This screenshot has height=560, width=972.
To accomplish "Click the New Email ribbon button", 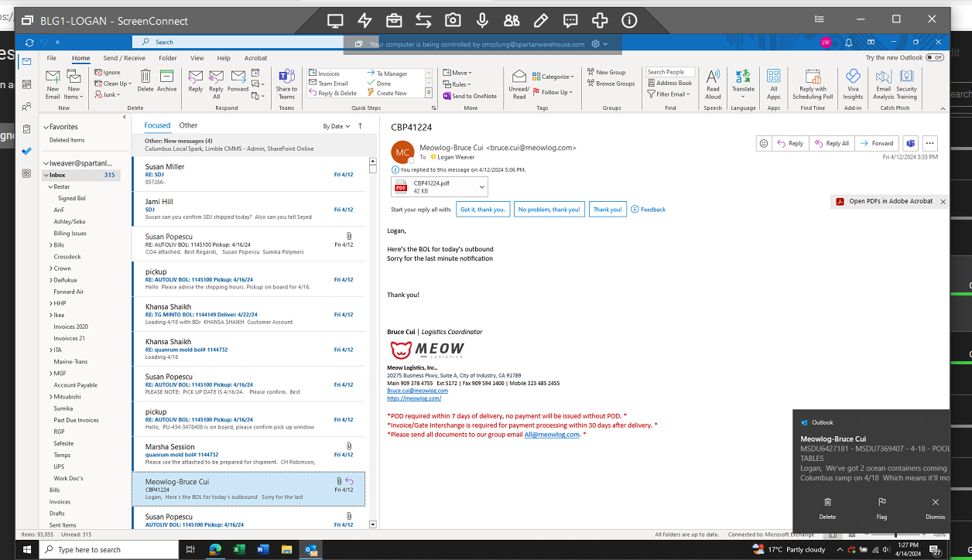I will pyautogui.click(x=53, y=84).
